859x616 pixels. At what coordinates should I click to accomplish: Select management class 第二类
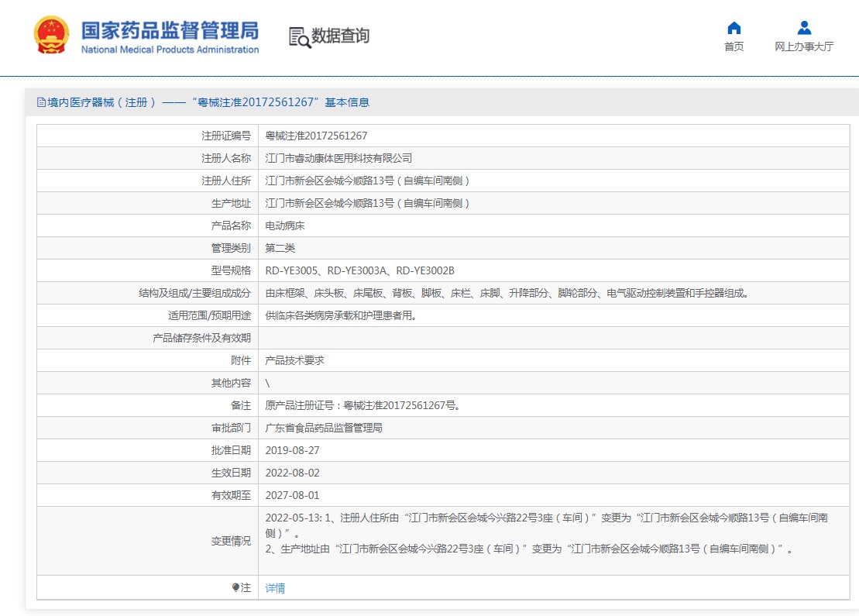point(280,248)
